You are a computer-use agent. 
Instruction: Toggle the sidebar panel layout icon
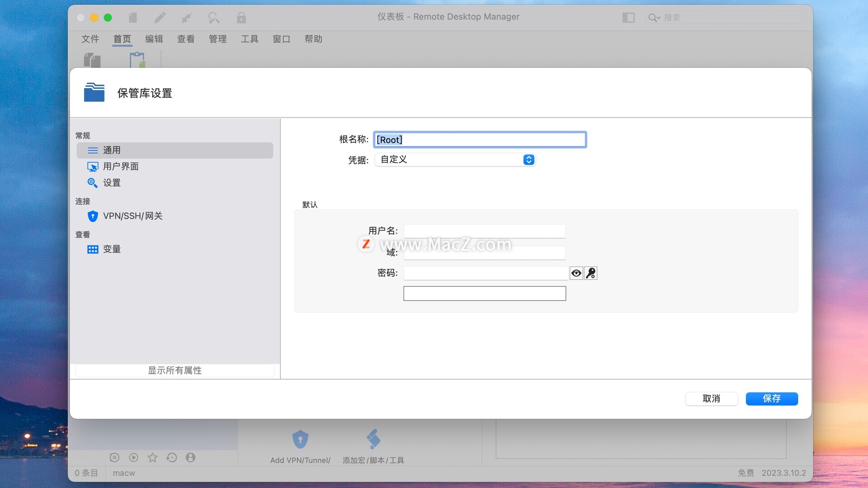628,18
